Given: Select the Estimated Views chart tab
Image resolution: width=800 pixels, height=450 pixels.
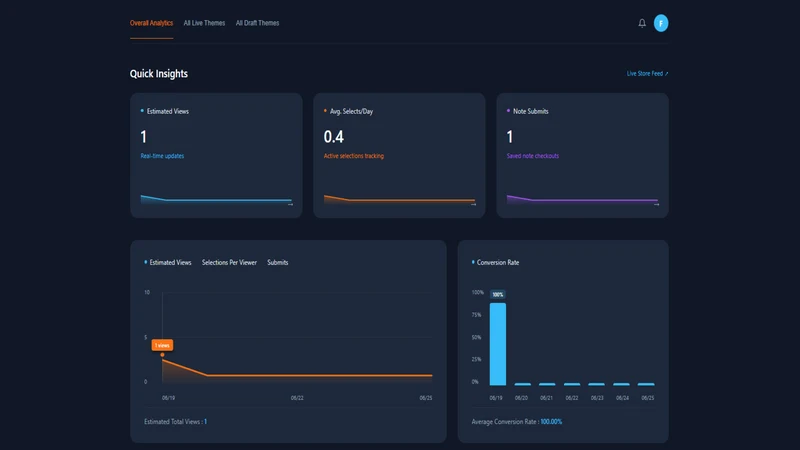Looking at the screenshot, I should click(x=170, y=262).
